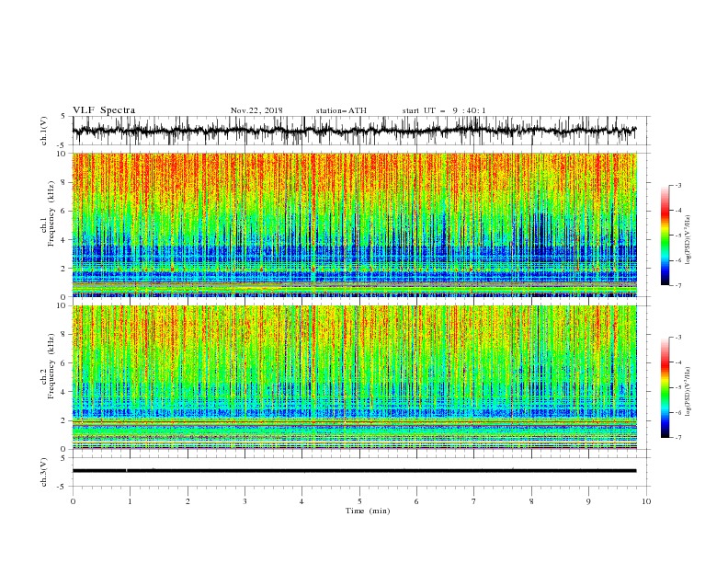Click the "-3" label on upper color bar
The width and height of the screenshot is (728, 563).
(678, 185)
